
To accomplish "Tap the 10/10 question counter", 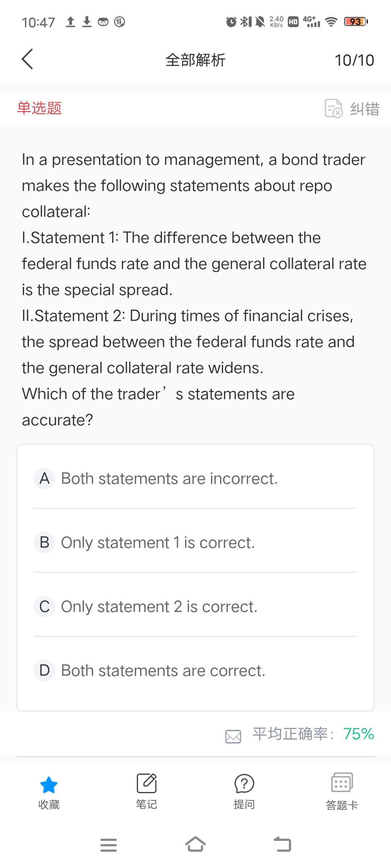I will pyautogui.click(x=354, y=60).
